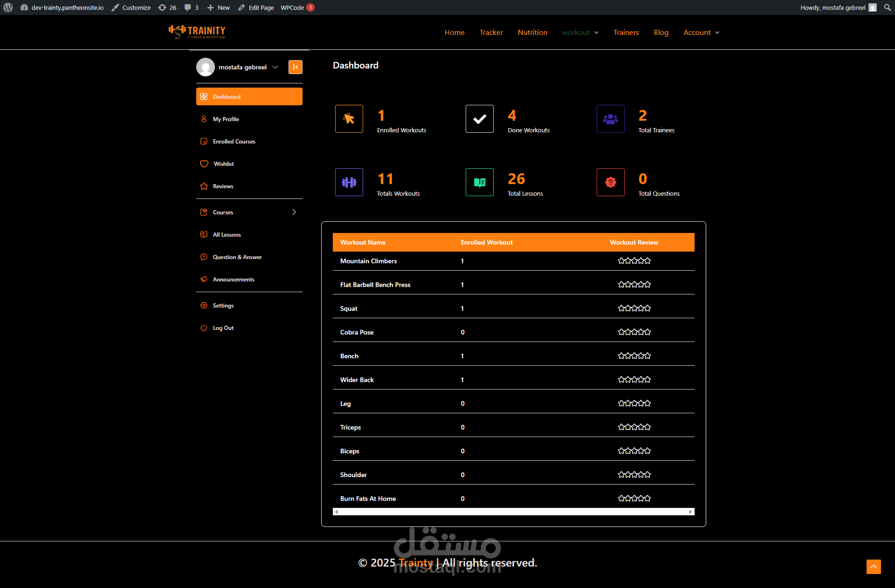895x588 pixels.
Task: Open the WordPress logo admin menu
Action: 8,7
